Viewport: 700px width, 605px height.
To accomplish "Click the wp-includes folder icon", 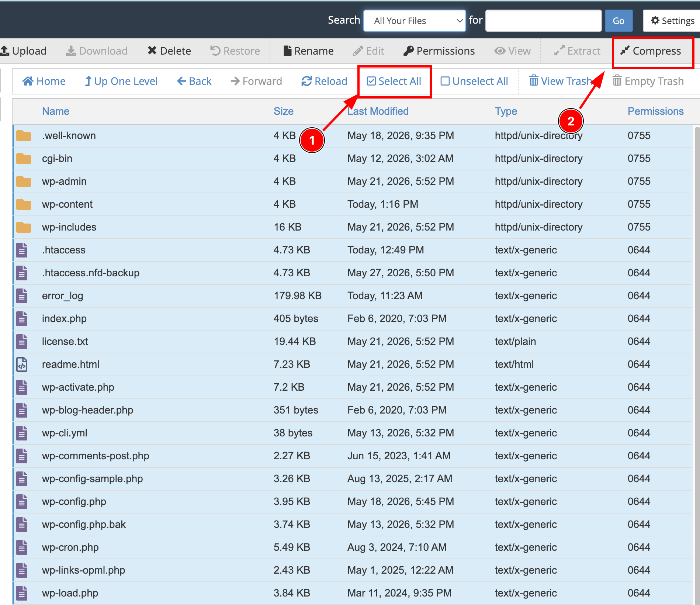I will point(24,227).
